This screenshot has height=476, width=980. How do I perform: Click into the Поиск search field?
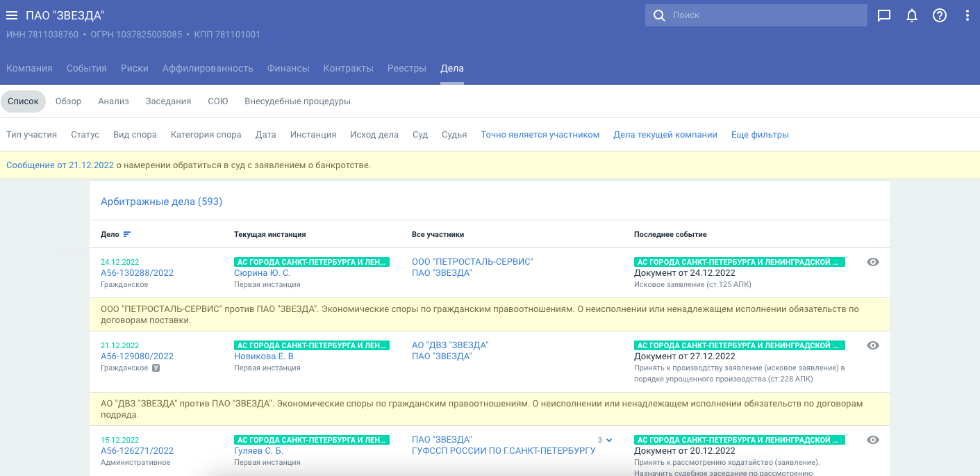click(764, 15)
